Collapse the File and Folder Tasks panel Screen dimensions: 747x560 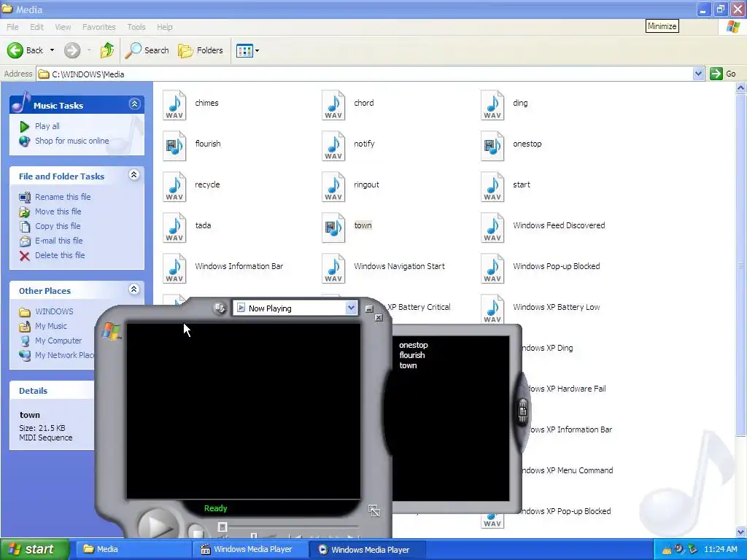[x=134, y=175]
